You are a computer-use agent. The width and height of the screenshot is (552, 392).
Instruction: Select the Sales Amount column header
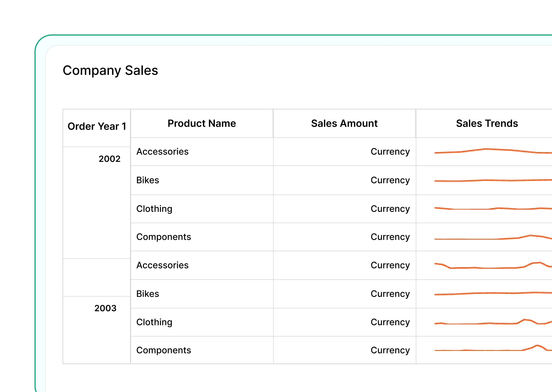click(x=344, y=123)
